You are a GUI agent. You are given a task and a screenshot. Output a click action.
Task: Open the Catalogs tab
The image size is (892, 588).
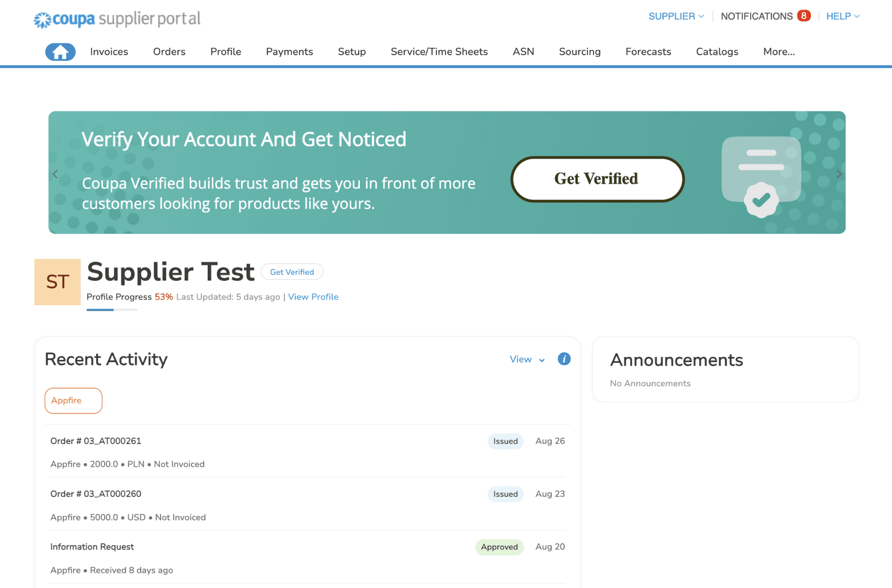click(717, 52)
